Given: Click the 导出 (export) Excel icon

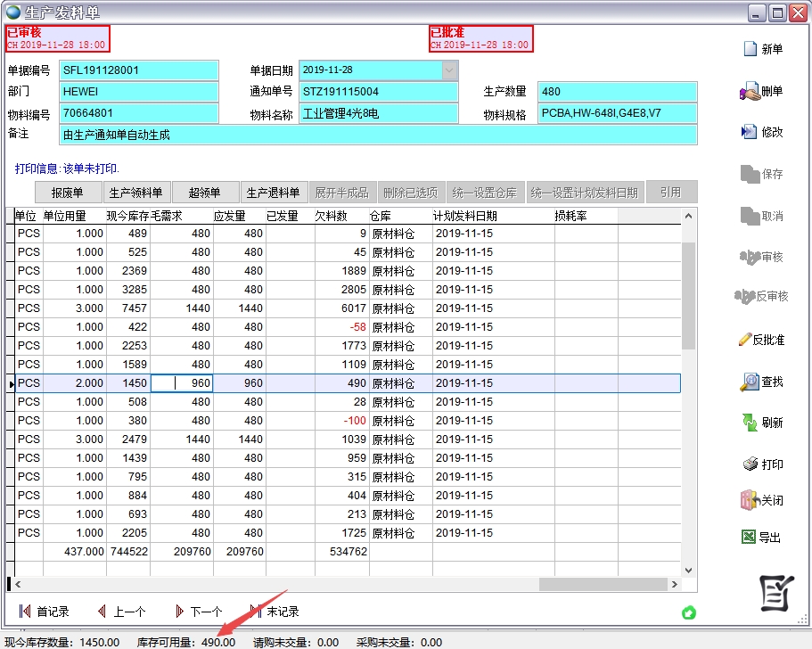Looking at the screenshot, I should [750, 538].
